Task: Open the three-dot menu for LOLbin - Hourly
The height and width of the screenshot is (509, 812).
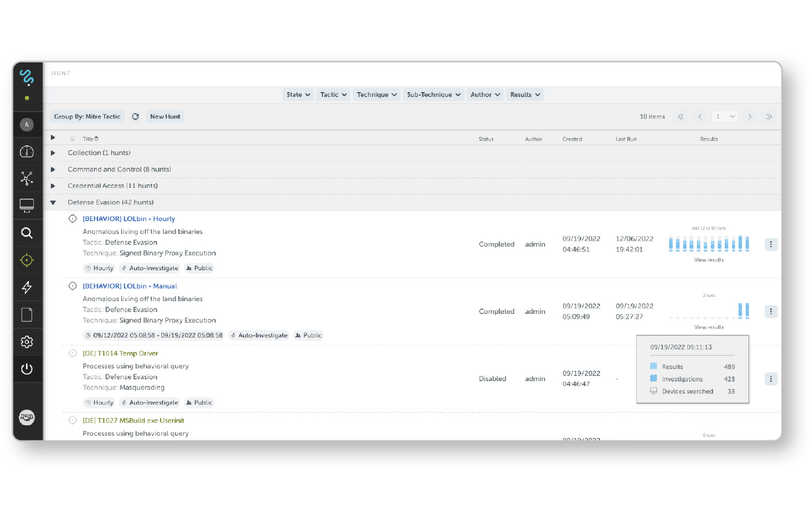Action: coord(771,244)
